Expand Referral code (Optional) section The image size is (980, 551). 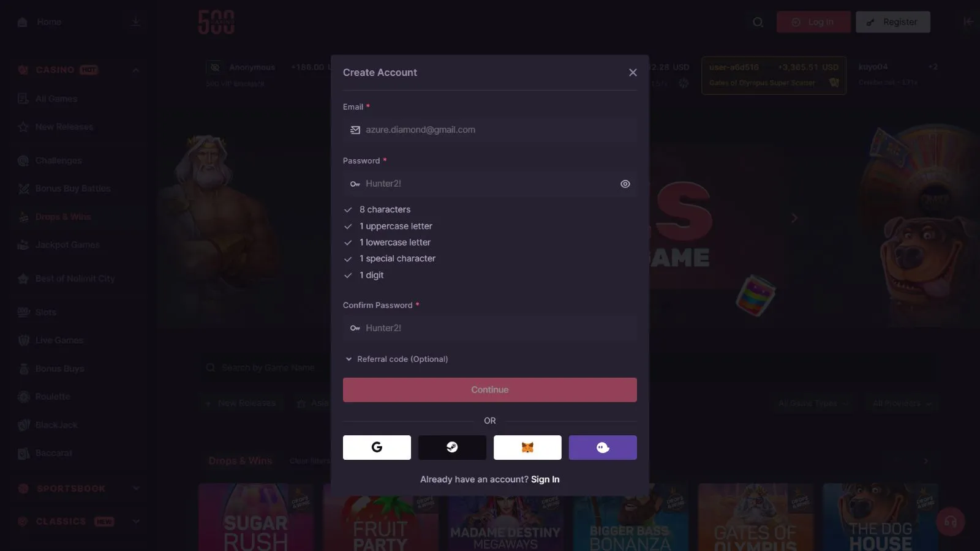point(397,359)
